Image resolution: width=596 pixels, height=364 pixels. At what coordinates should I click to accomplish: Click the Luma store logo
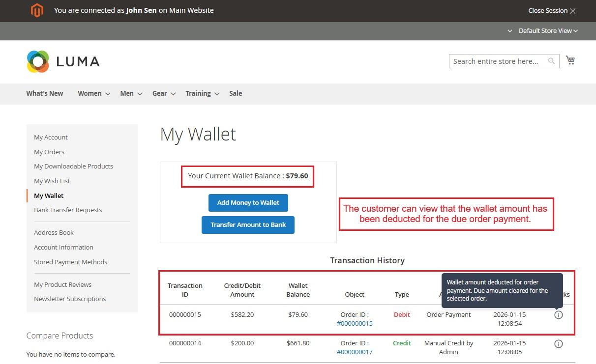(x=63, y=61)
